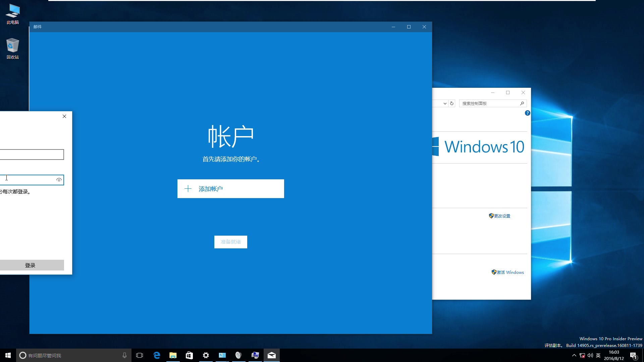Open the Action Center notification icon
The image size is (644, 362).
click(633, 355)
